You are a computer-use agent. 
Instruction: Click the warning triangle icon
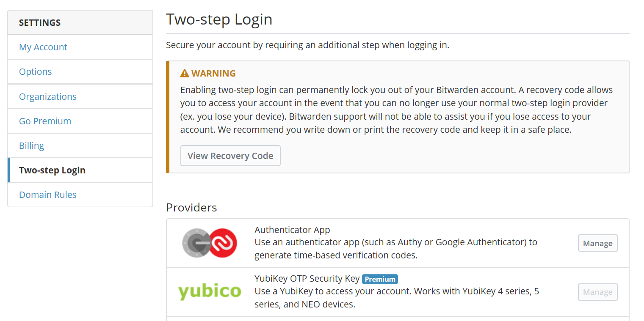pyautogui.click(x=185, y=74)
